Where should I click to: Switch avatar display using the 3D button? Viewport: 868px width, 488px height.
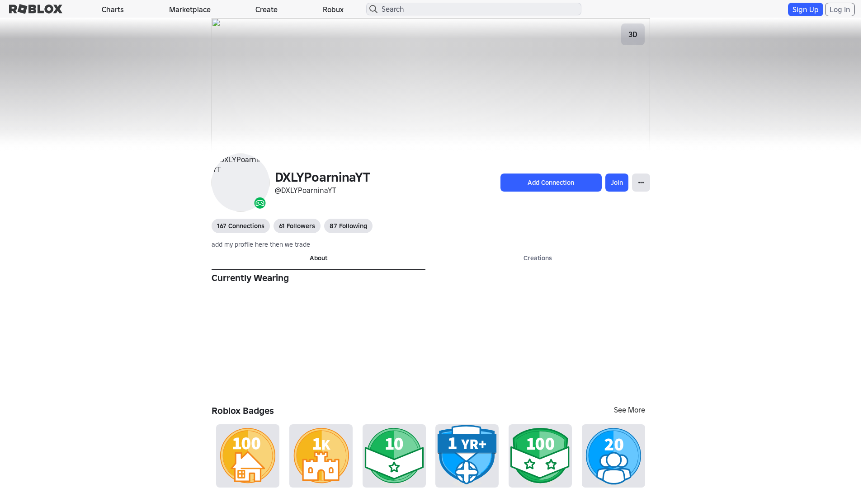(632, 34)
